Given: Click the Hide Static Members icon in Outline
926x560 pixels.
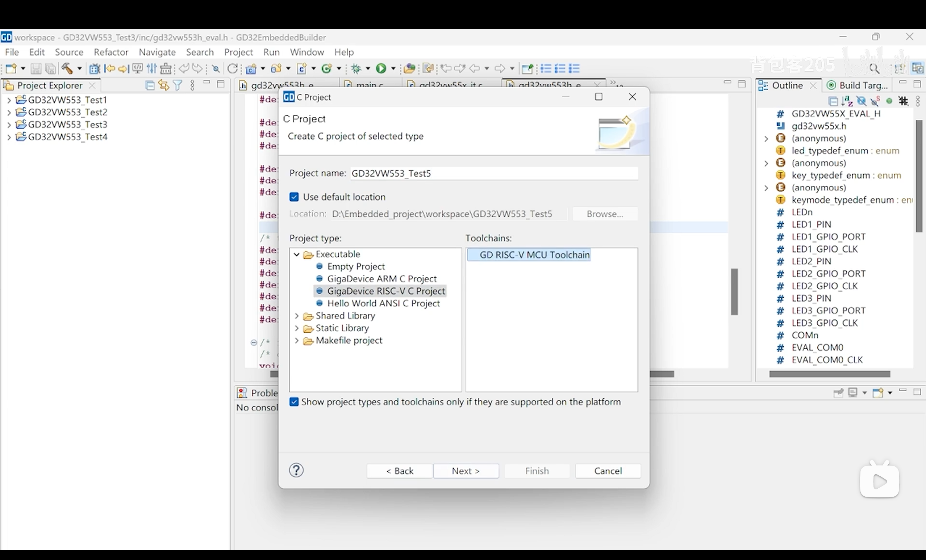Looking at the screenshot, I should pos(875,101).
